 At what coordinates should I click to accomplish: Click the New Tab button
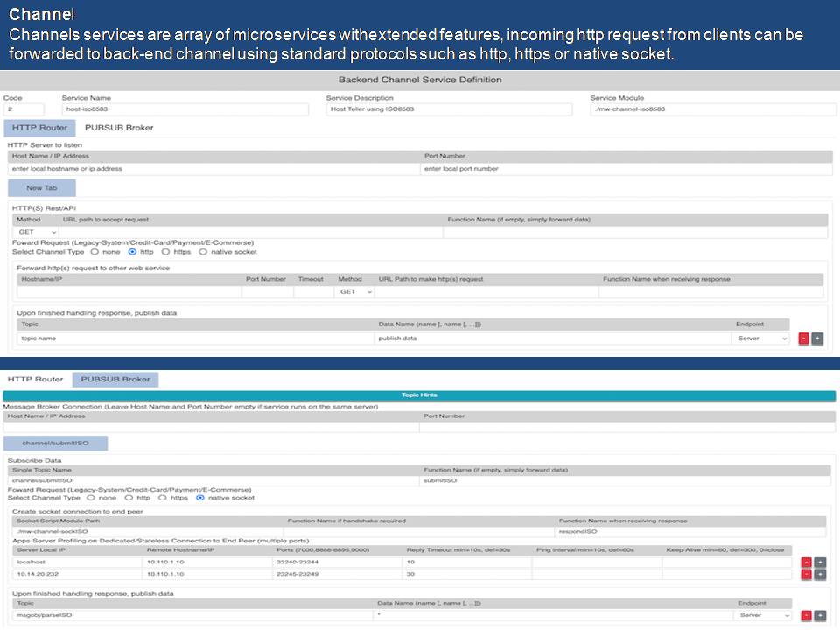coord(41,188)
